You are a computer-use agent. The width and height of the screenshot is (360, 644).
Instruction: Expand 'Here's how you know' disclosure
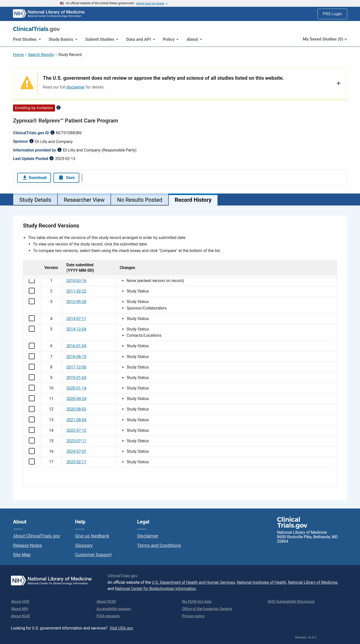(151, 3)
